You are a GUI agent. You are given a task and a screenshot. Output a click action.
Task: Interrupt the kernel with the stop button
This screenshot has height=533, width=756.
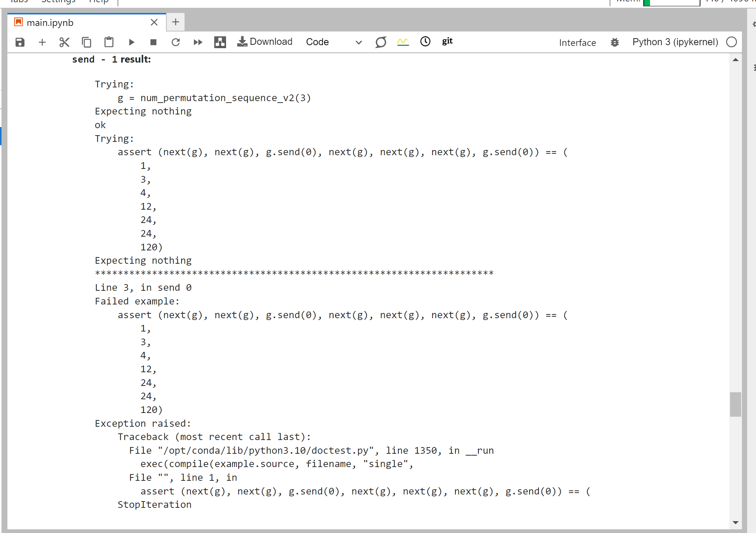click(153, 42)
